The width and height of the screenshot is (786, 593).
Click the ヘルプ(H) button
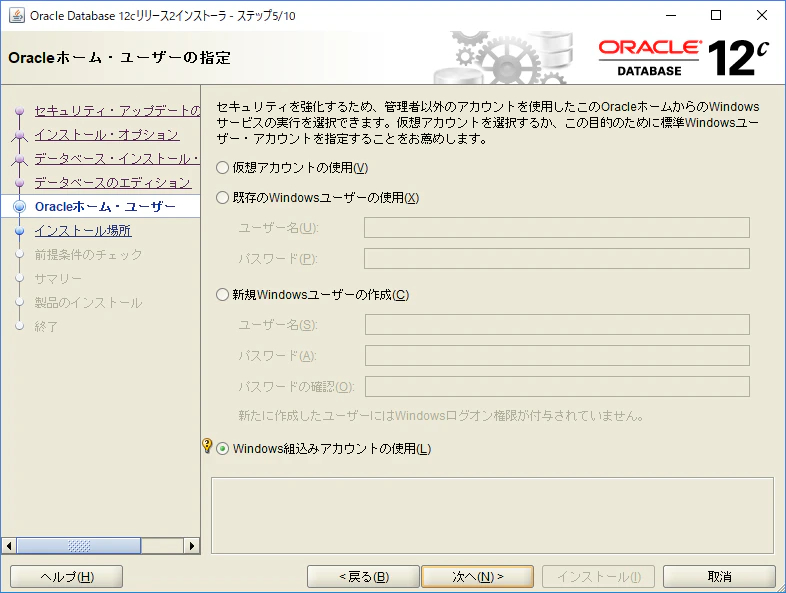point(67,576)
